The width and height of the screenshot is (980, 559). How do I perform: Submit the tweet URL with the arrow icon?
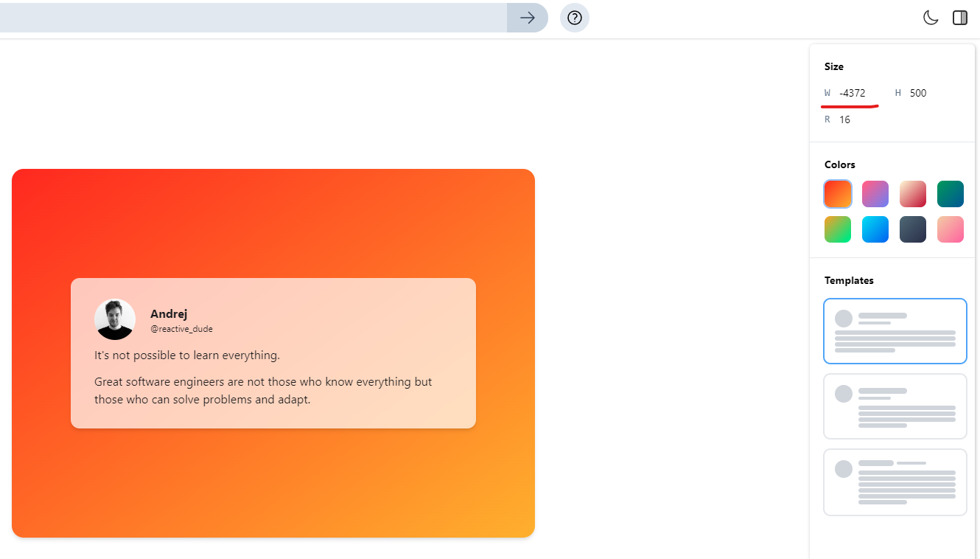pyautogui.click(x=527, y=17)
